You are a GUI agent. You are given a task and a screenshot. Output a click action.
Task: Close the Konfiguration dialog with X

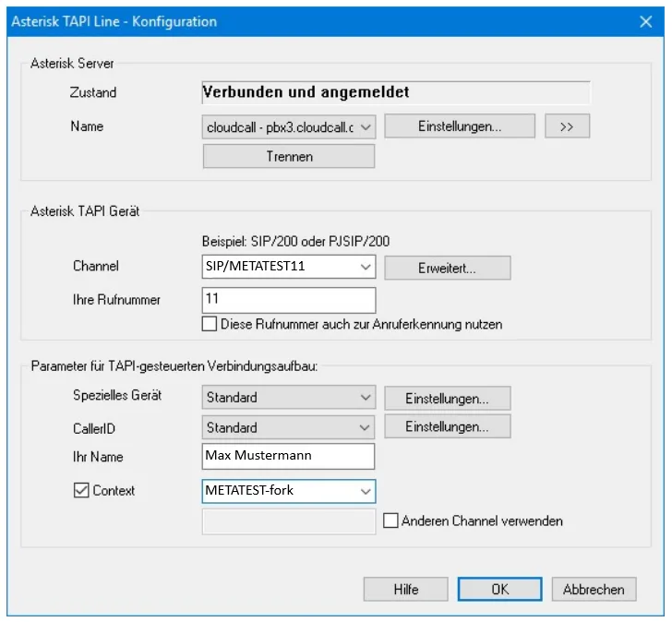[644, 20]
